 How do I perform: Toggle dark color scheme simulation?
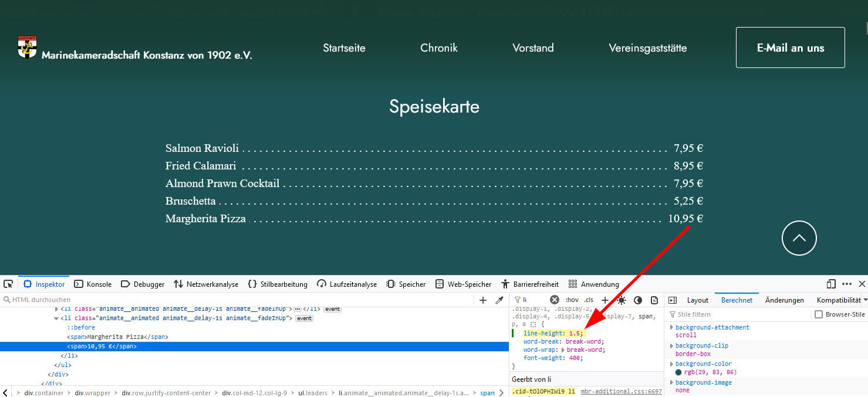[638, 300]
